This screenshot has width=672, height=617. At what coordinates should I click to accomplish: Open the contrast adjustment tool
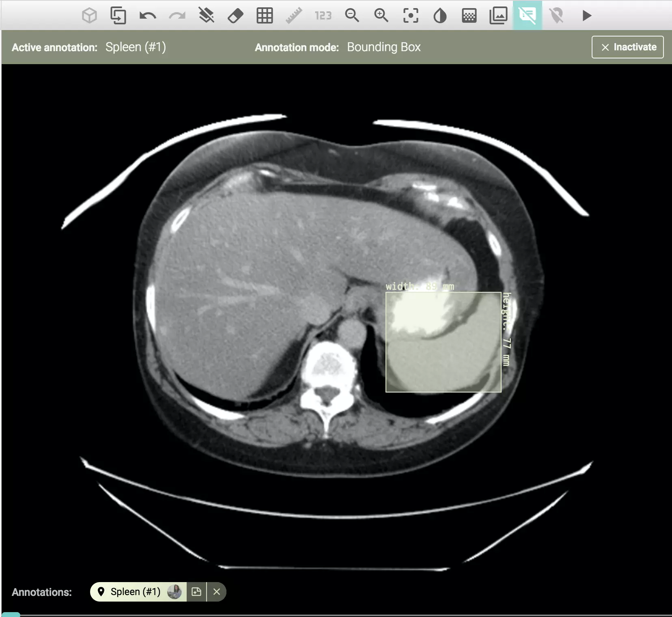click(x=440, y=16)
